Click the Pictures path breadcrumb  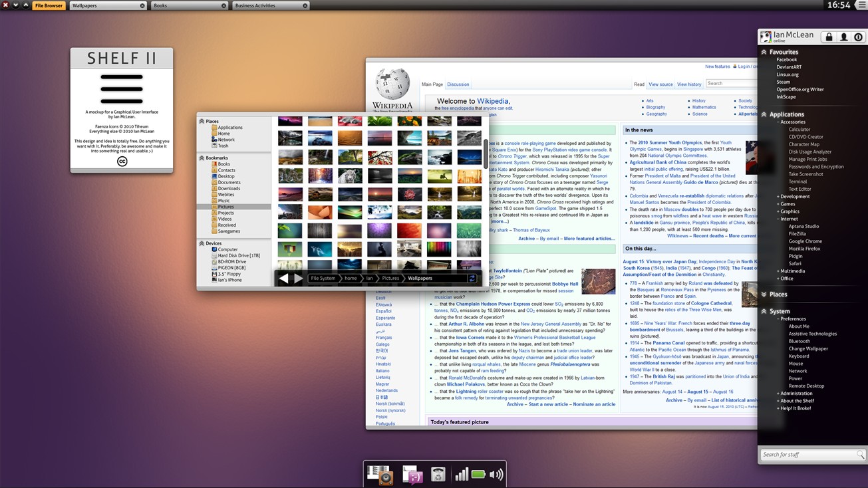(x=390, y=279)
